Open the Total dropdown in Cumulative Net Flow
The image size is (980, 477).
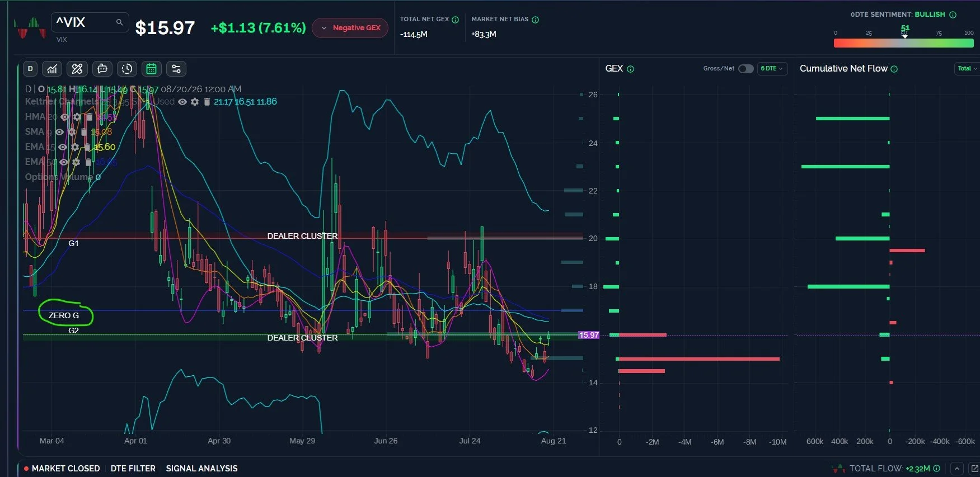(x=967, y=69)
